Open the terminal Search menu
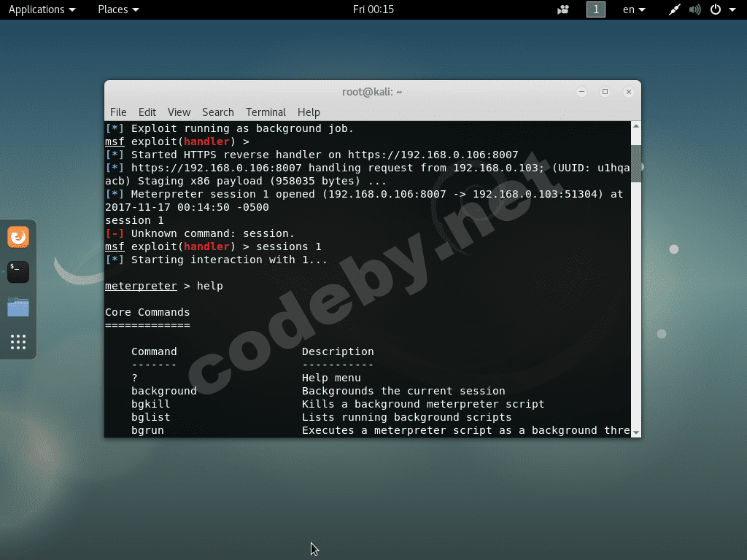Viewport: 747px width, 560px height. (217, 112)
